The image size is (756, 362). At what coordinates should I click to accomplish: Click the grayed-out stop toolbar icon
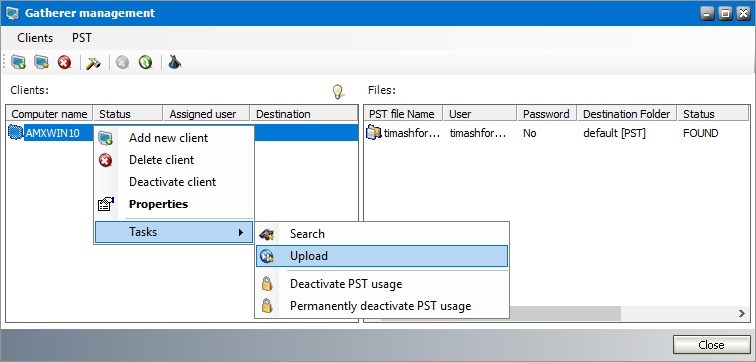pyautogui.click(x=122, y=62)
